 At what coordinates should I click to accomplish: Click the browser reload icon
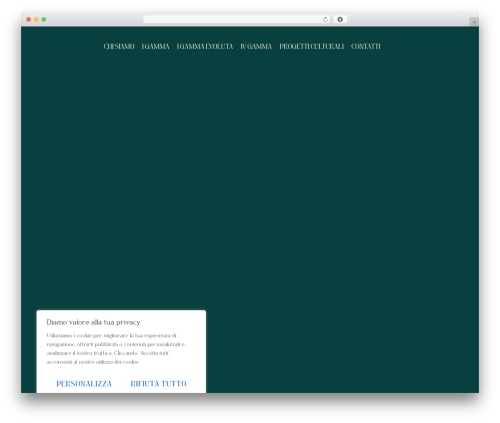[x=325, y=19]
